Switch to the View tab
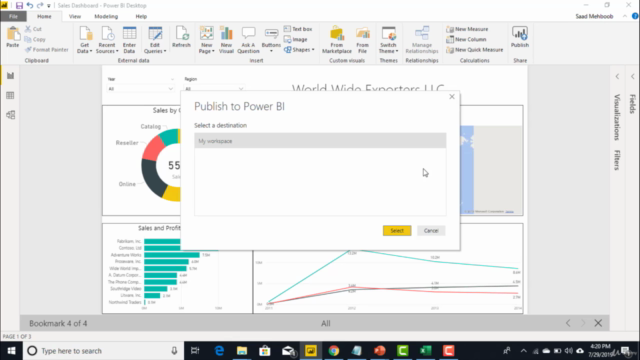This screenshot has width=640, height=360. (x=75, y=16)
